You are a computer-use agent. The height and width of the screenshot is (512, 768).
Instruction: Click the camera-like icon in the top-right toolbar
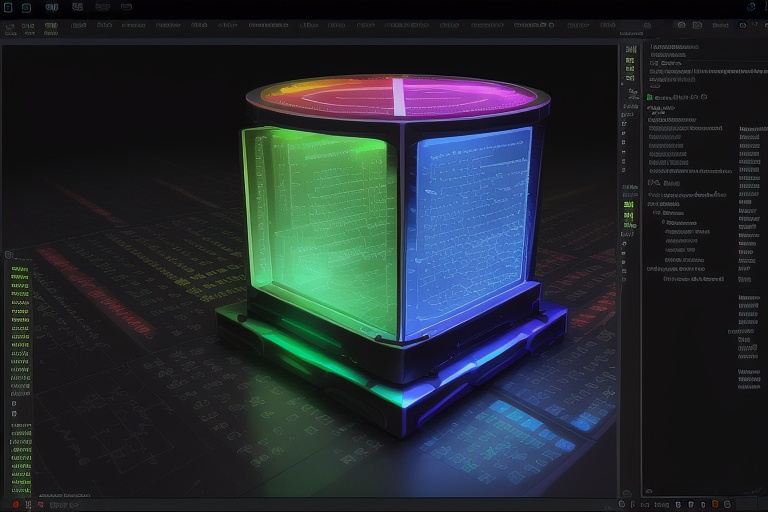click(681, 25)
